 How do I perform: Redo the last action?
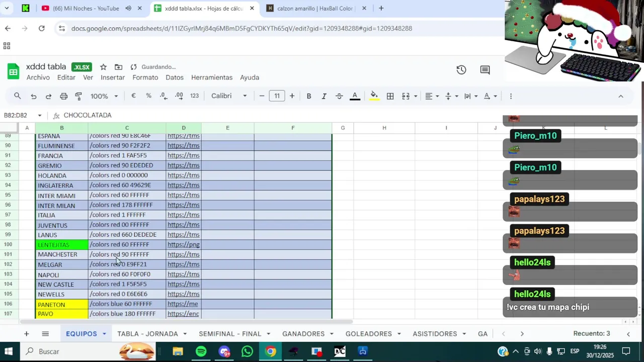coord(48,96)
